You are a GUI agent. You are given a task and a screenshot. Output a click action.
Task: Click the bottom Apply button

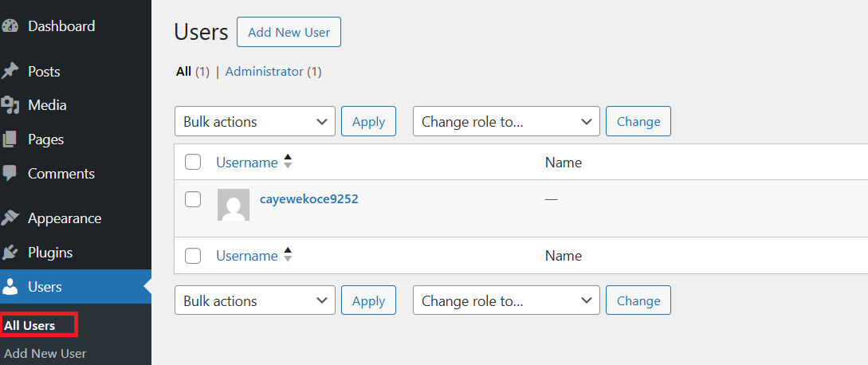tap(369, 300)
